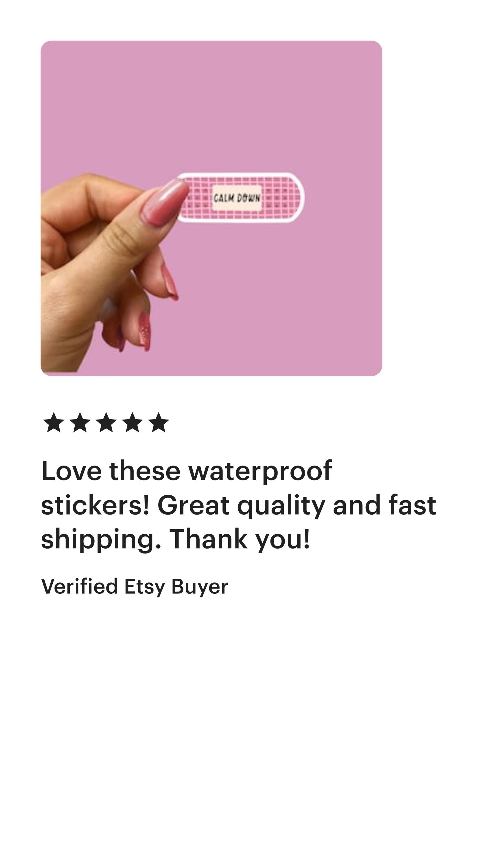Open the bandage sticker product photo
This screenshot has width=488, height=868.
coord(211,208)
